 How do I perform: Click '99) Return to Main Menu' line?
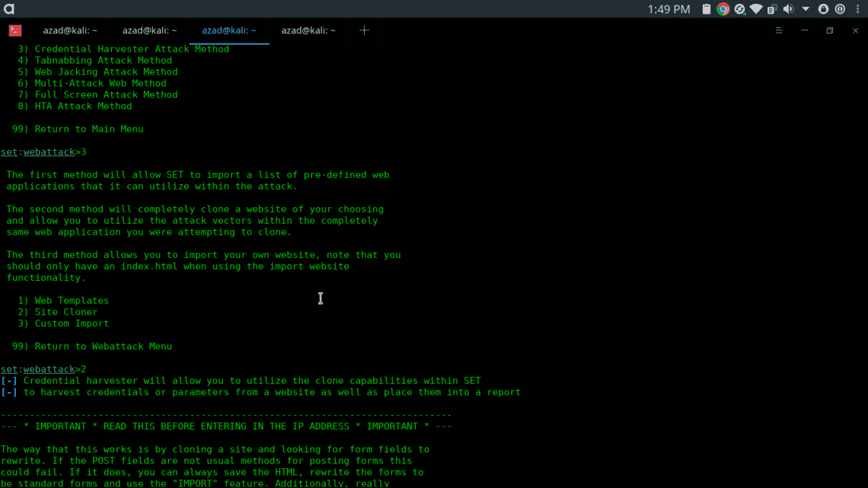tap(78, 129)
